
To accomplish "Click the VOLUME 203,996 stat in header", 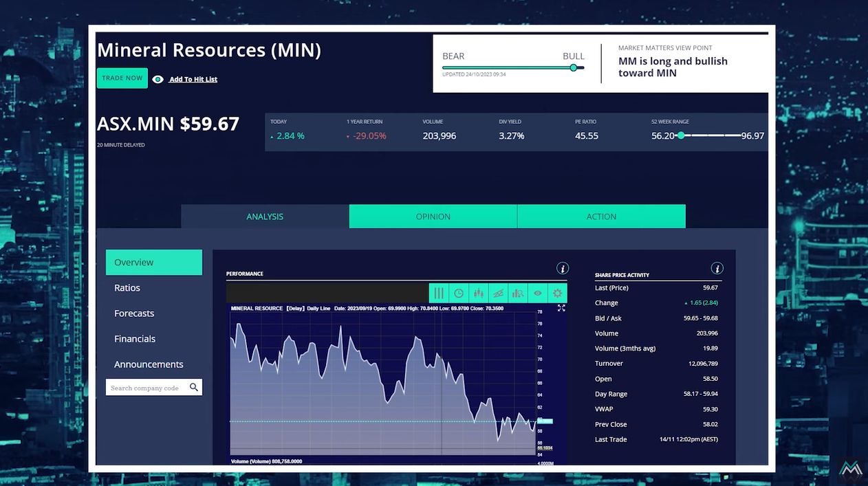I will [440, 136].
